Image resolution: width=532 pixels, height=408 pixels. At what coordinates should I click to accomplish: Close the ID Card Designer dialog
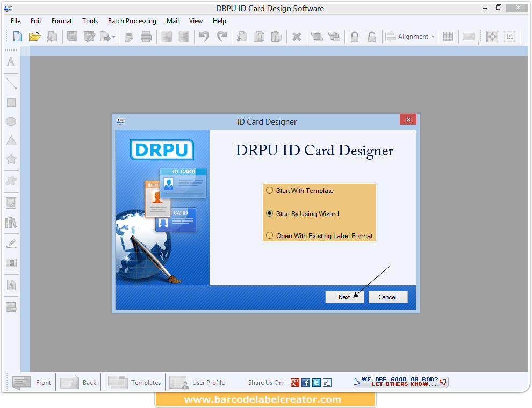click(408, 119)
